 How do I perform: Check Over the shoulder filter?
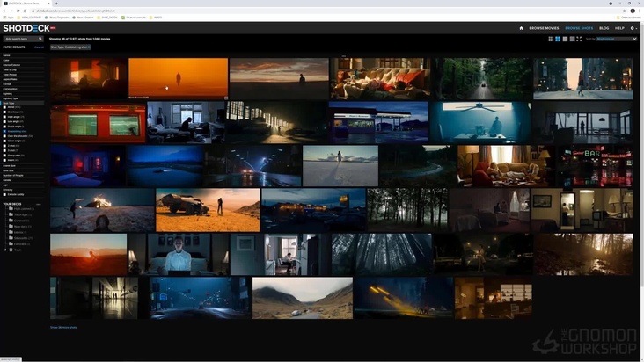point(5,136)
